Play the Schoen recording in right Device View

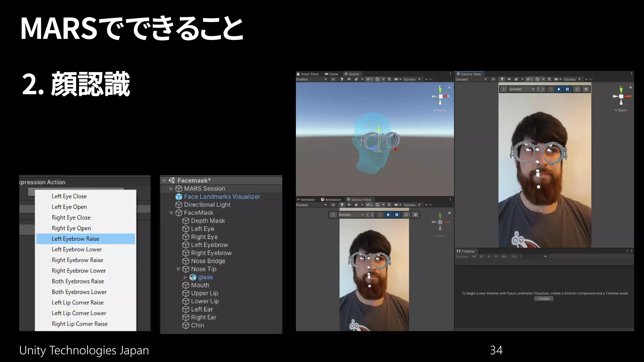[x=559, y=89]
